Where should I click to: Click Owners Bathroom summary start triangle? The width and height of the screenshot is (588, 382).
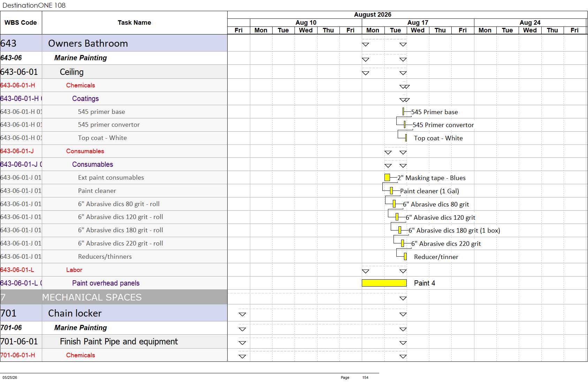365,45
